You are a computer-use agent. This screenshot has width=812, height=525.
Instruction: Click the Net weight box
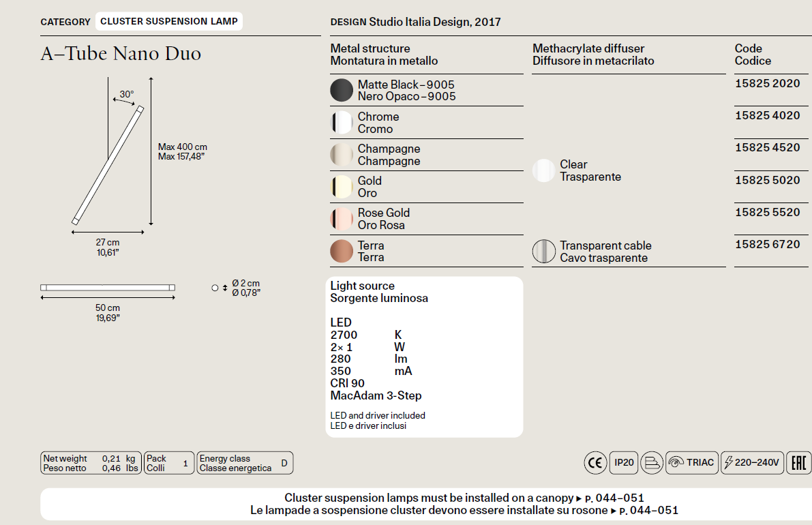point(91,463)
